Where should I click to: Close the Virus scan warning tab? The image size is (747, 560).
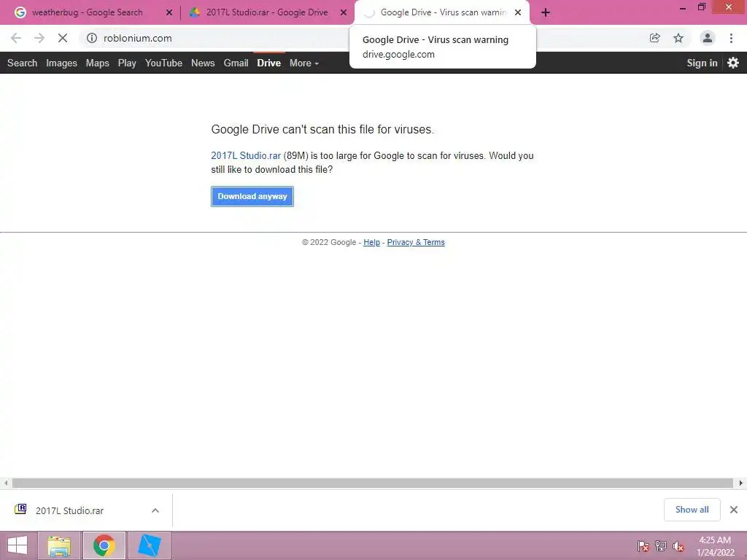[518, 12]
